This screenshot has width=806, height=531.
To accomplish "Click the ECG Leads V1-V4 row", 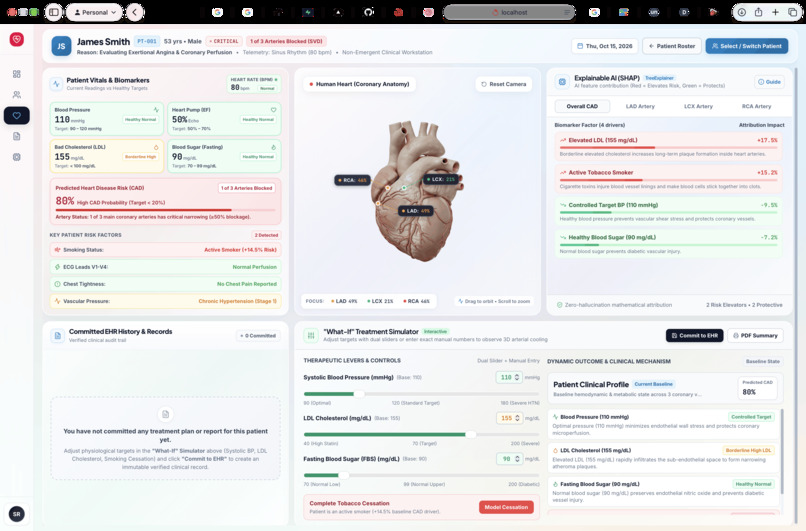I will point(166,267).
